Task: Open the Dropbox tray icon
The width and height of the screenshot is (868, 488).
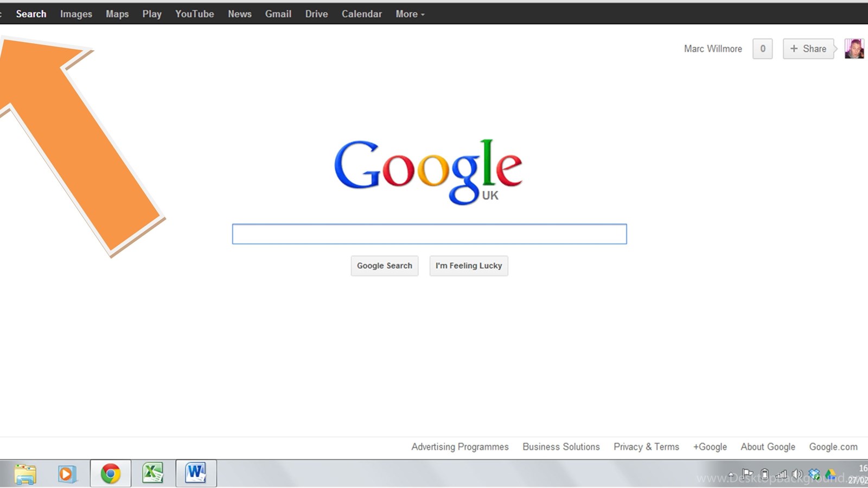Action: [x=814, y=474]
